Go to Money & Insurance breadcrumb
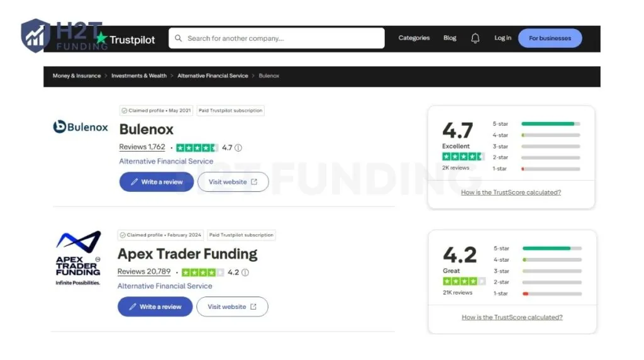Viewport: 644px width, 360px height. pyautogui.click(x=76, y=76)
